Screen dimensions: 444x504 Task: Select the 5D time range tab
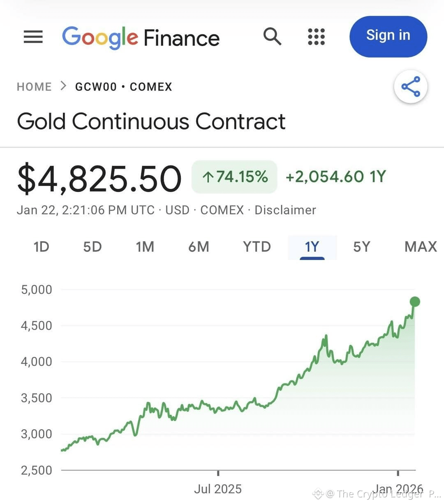tap(92, 246)
